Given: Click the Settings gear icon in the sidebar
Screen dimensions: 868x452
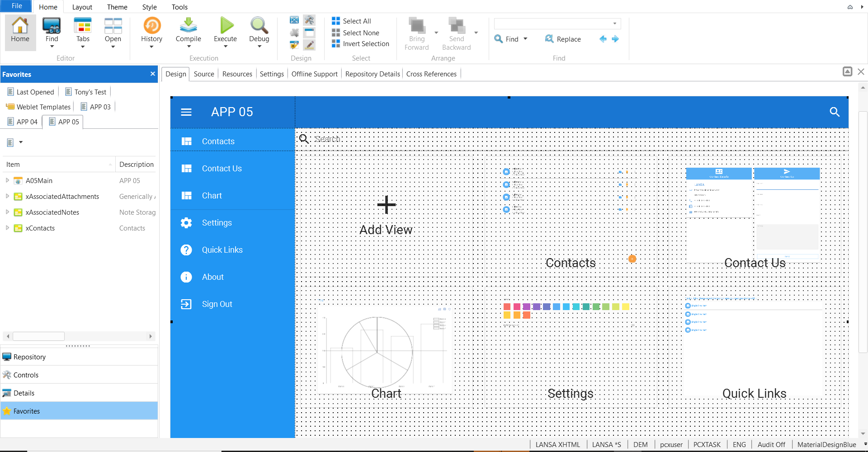Looking at the screenshot, I should (x=186, y=223).
